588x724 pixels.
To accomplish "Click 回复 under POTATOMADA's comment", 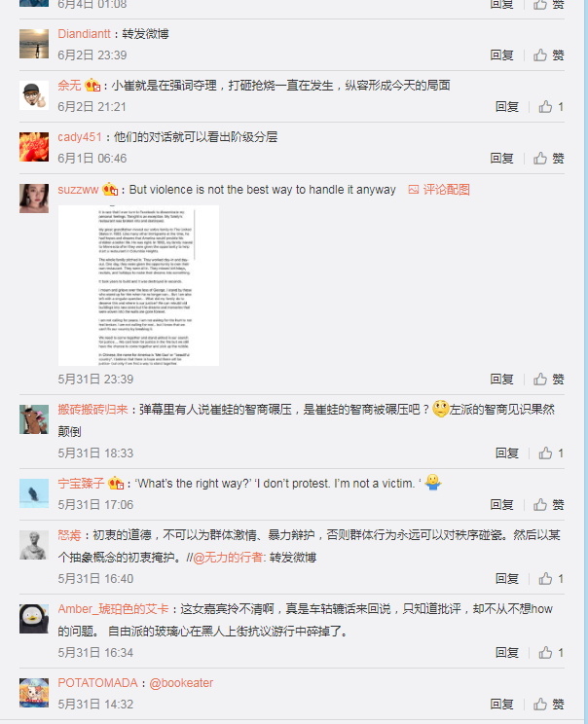I will click(501, 705).
